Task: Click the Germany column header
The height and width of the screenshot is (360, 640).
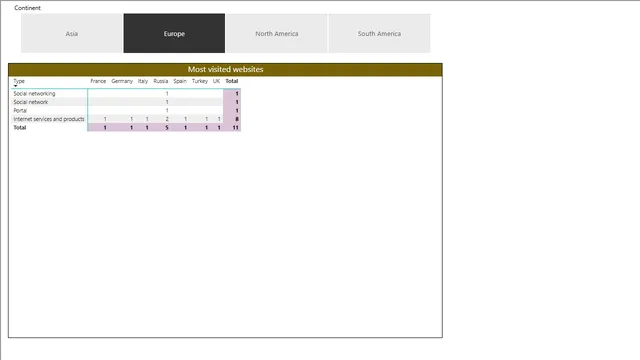Action: (x=122, y=81)
